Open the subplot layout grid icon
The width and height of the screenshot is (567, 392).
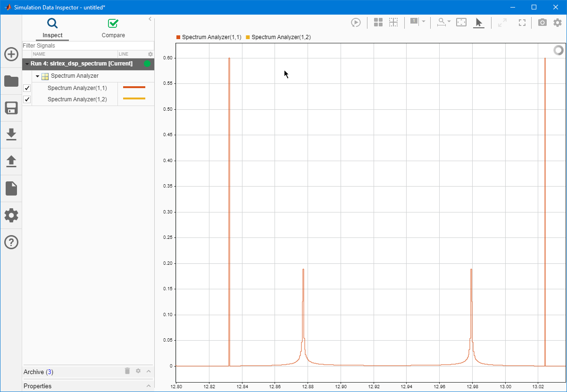point(378,22)
